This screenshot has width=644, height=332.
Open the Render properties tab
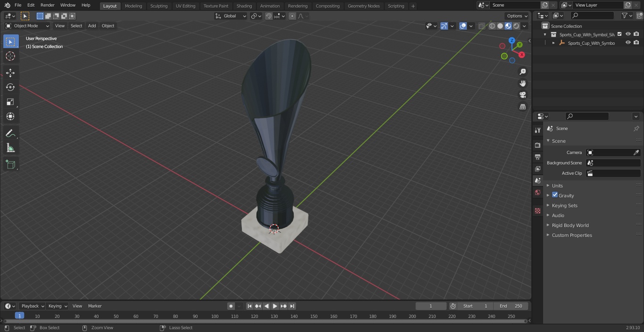coord(537,145)
